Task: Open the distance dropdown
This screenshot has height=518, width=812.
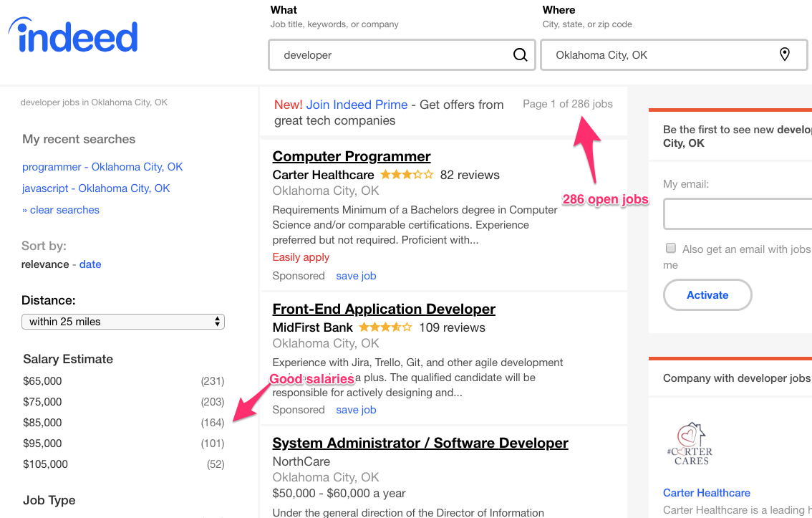Action: [x=123, y=322]
